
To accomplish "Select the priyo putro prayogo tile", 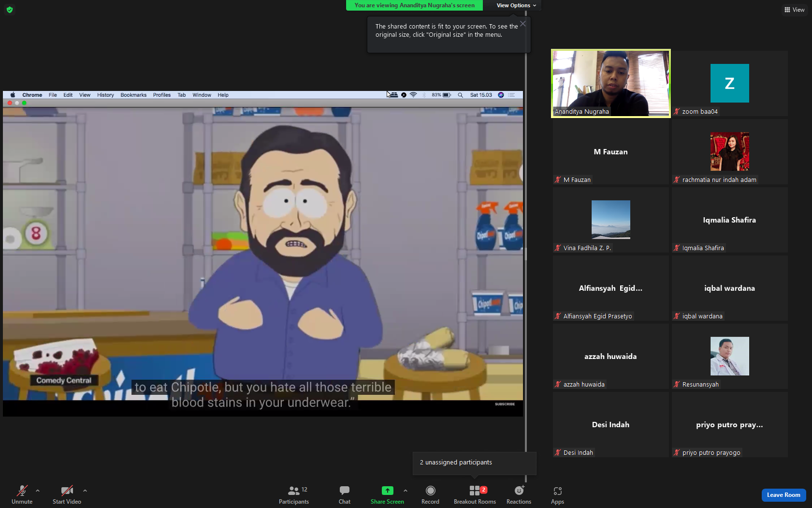I will [x=730, y=424].
